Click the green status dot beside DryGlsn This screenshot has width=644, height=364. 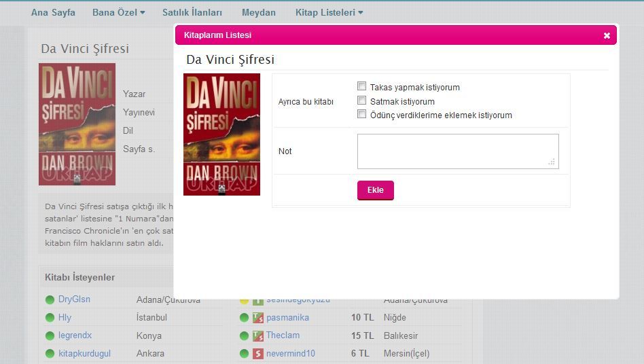click(x=50, y=299)
